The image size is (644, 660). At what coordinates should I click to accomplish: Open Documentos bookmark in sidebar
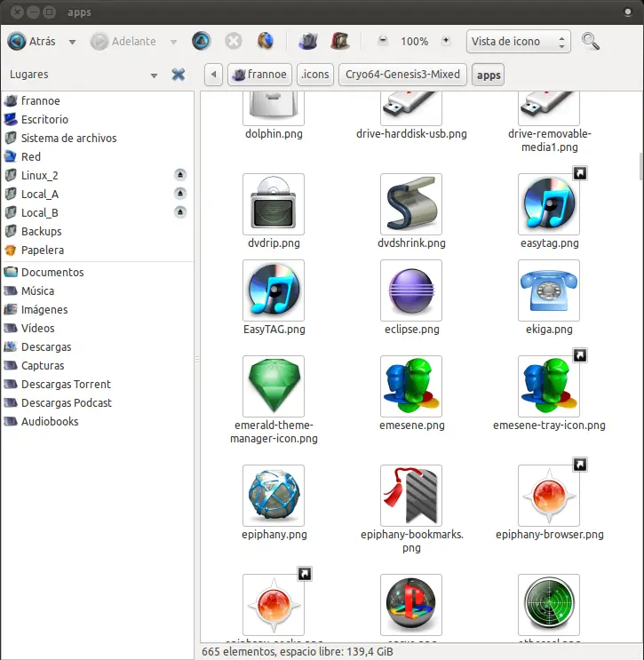98,273
